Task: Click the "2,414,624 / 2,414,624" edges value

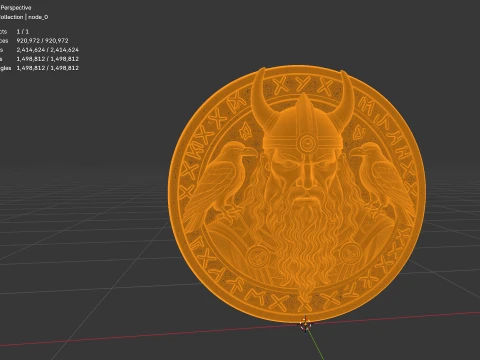Action: point(48,50)
